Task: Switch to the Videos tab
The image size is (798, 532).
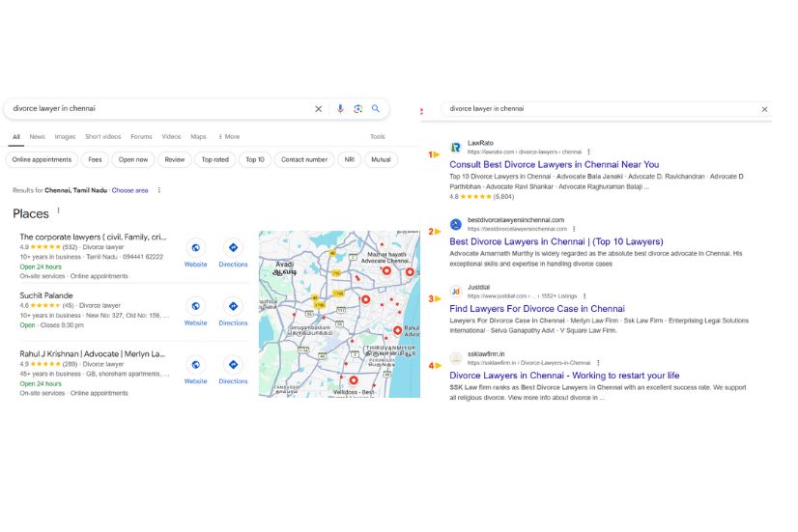Action: (172, 137)
